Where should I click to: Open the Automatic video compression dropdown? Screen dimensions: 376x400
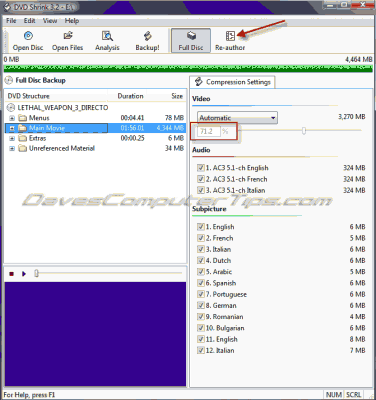[x=237, y=118]
